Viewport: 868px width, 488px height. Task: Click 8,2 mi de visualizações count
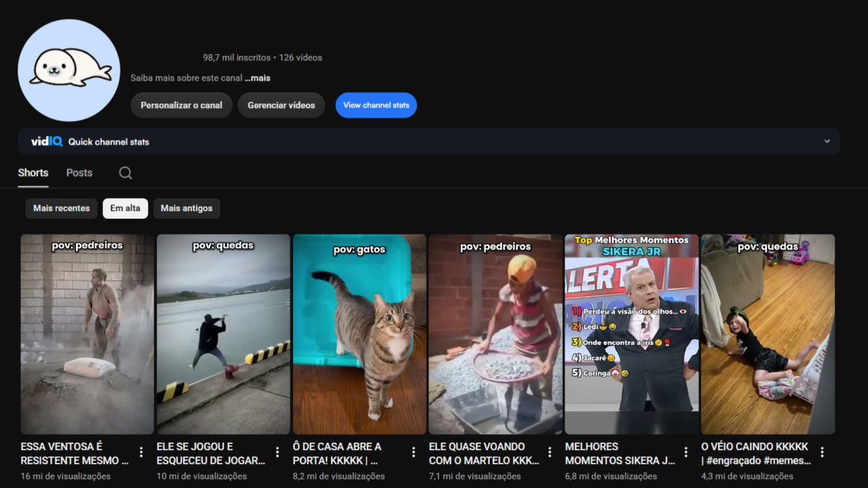339,476
